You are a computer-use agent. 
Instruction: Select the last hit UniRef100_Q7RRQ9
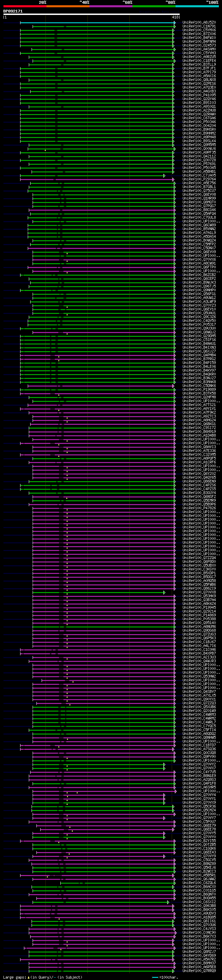point(199,971)
